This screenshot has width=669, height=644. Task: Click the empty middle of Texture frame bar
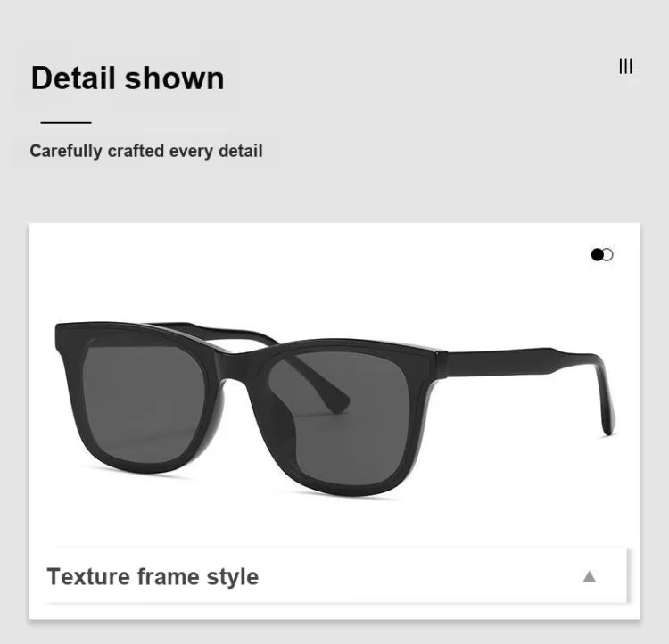[420, 576]
